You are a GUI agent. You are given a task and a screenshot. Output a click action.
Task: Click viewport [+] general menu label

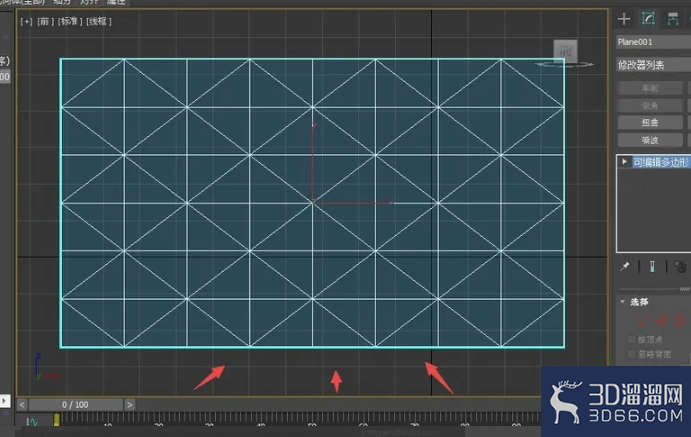[26, 21]
